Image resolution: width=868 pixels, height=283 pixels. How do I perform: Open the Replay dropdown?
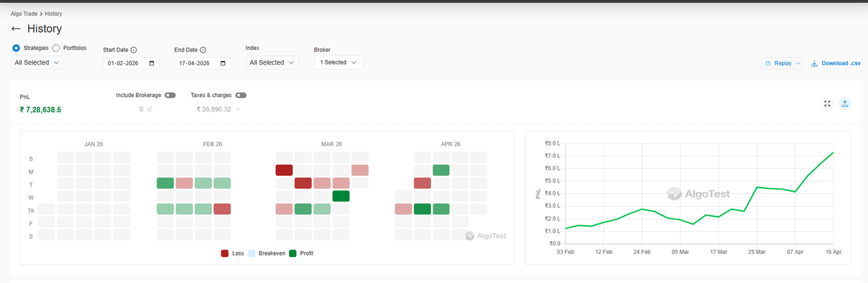coord(782,63)
